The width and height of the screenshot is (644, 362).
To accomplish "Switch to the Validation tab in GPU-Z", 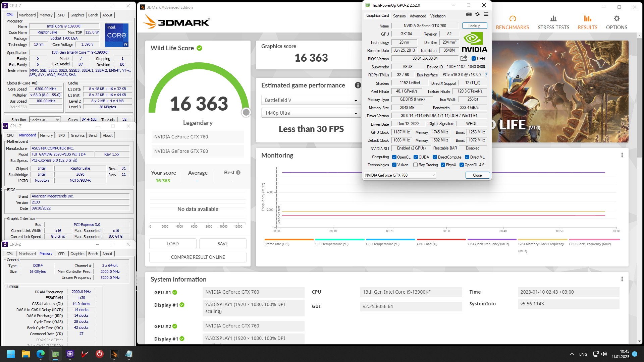I will coord(438,16).
